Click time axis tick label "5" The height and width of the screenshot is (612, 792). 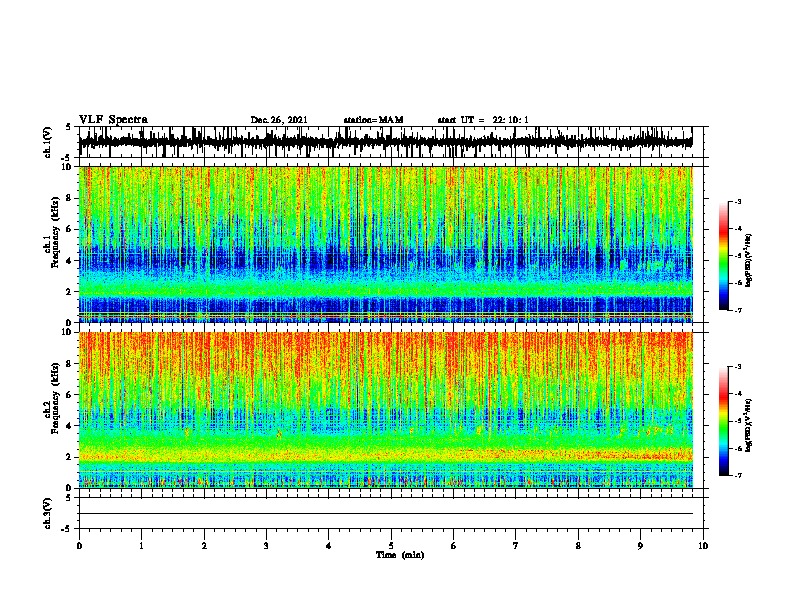pyautogui.click(x=391, y=546)
